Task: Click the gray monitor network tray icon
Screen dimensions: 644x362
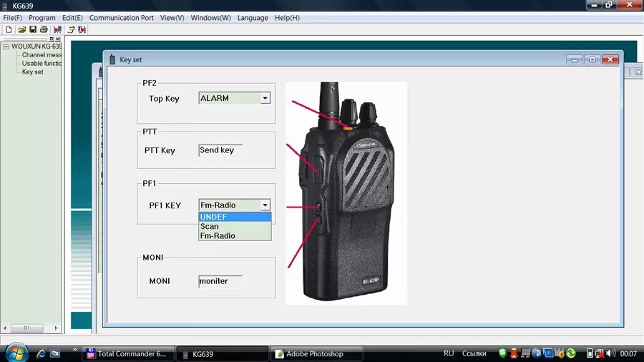Action: coord(525,353)
